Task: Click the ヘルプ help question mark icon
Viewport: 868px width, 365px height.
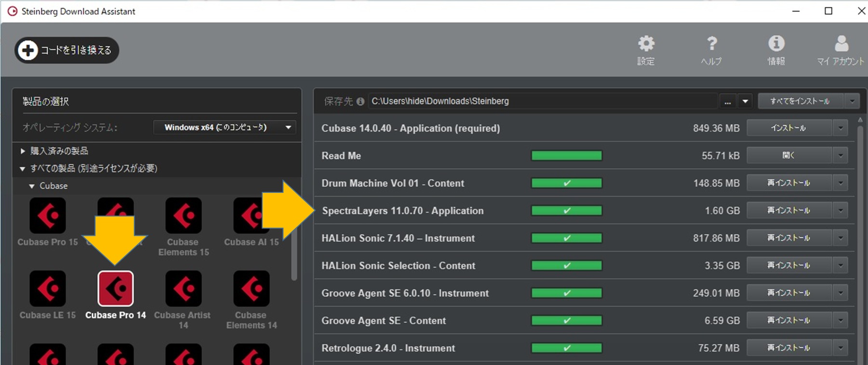Action: pos(711,44)
